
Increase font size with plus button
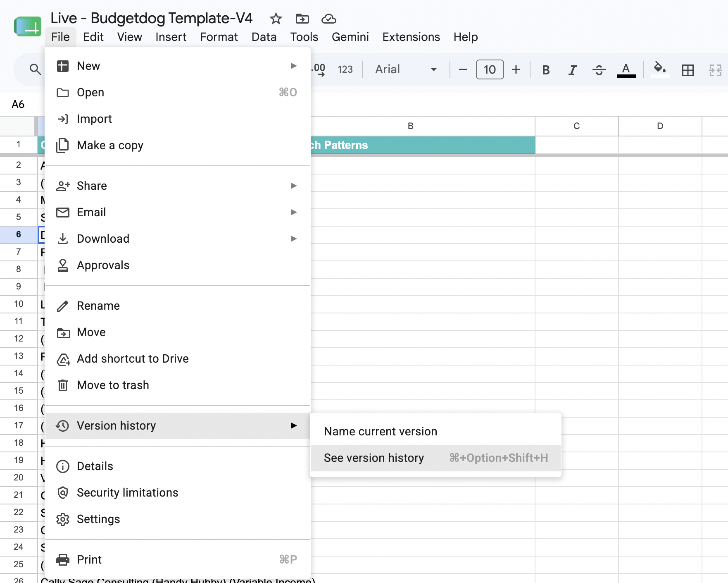click(x=516, y=69)
